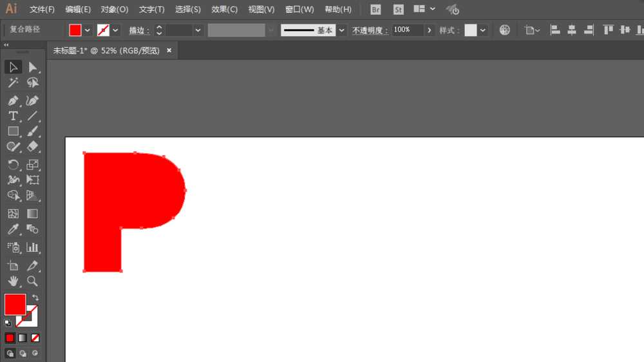Select the Hand tool
The width and height of the screenshot is (644, 362).
[x=13, y=281]
